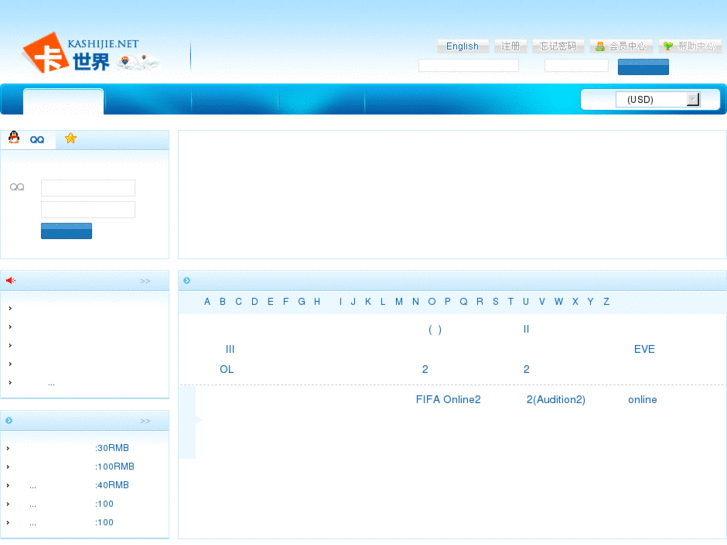
Task: Open the EVE game link
Action: pyautogui.click(x=644, y=349)
